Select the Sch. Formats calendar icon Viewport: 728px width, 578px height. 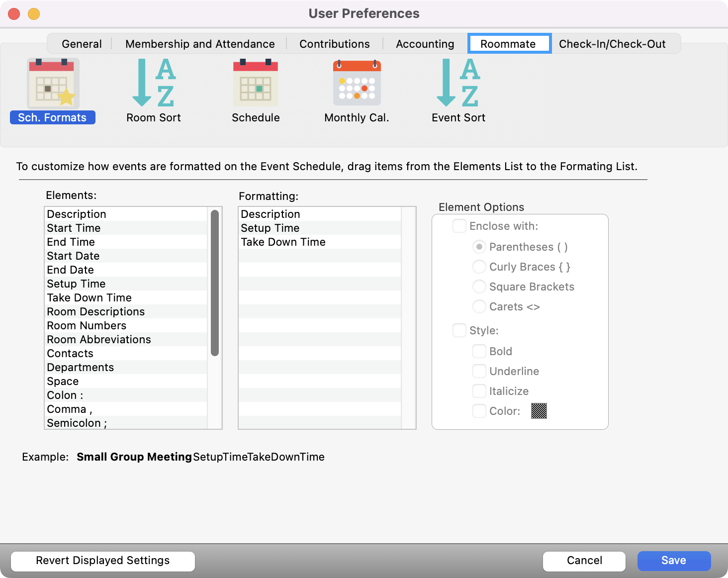[x=53, y=84]
